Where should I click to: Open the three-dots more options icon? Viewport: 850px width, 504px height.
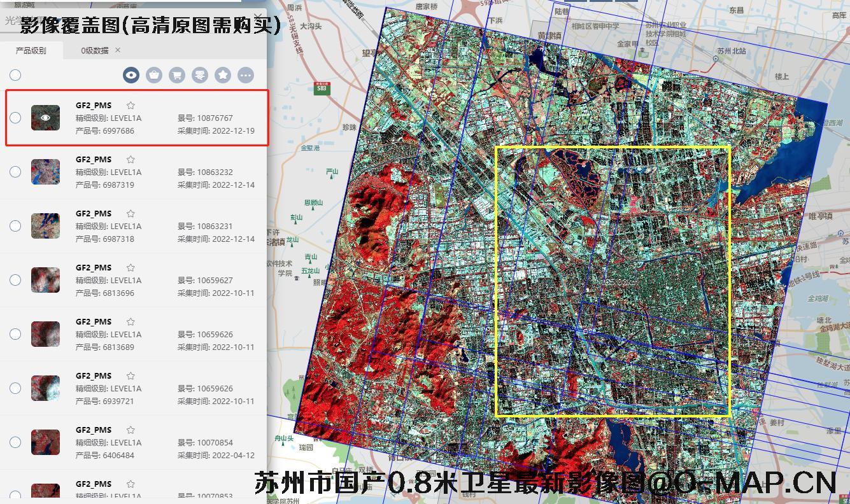[246, 75]
